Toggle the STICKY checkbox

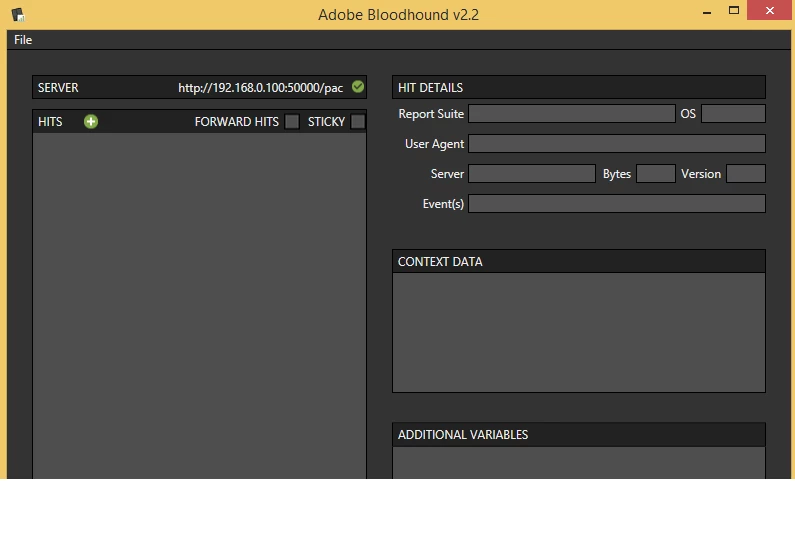point(357,122)
